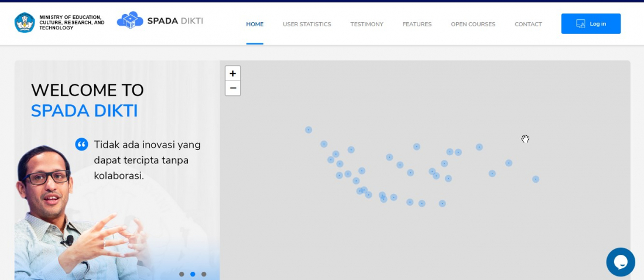This screenshot has width=644, height=280.
Task: Select the active middle carousel dot
Action: (193, 274)
